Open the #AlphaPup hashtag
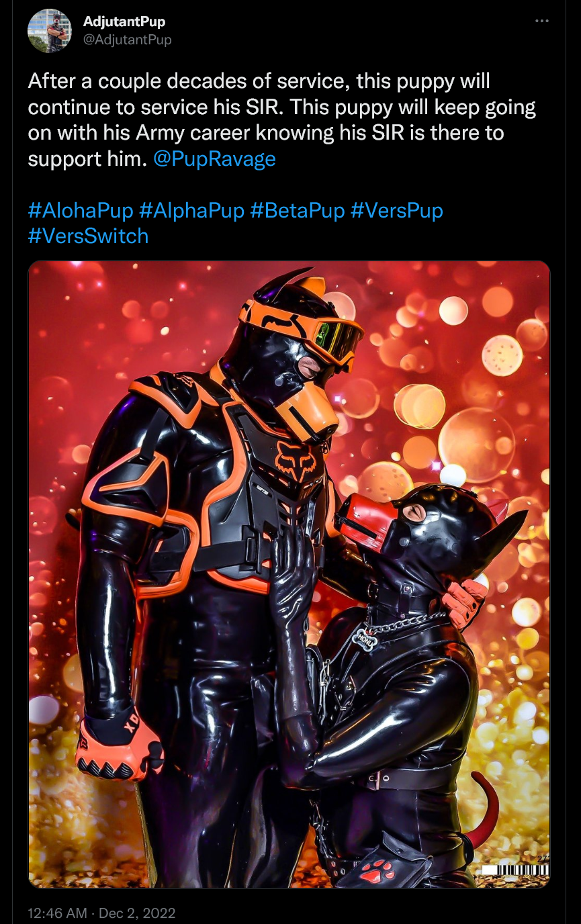581x924 pixels. click(192, 211)
